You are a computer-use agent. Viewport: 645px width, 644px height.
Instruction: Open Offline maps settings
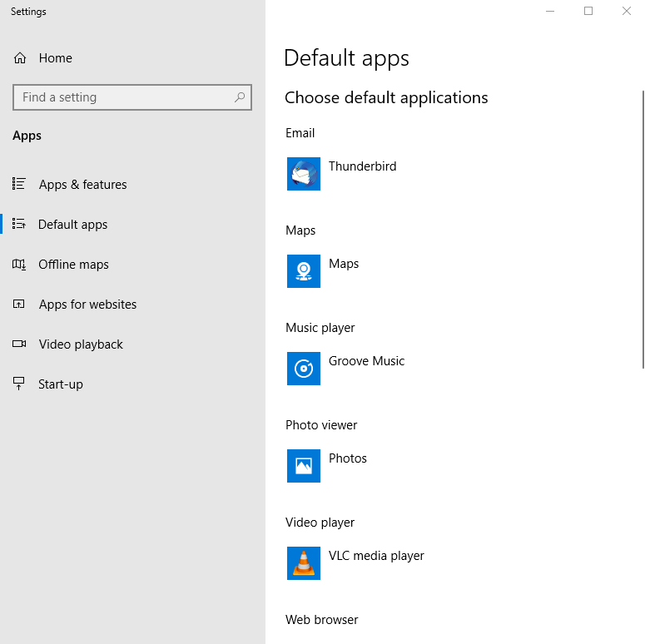[73, 265]
